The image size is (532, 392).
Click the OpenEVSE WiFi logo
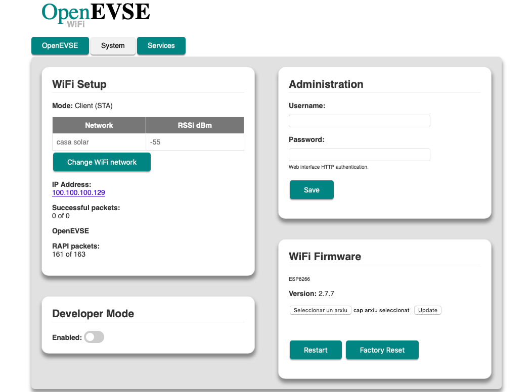coord(96,15)
